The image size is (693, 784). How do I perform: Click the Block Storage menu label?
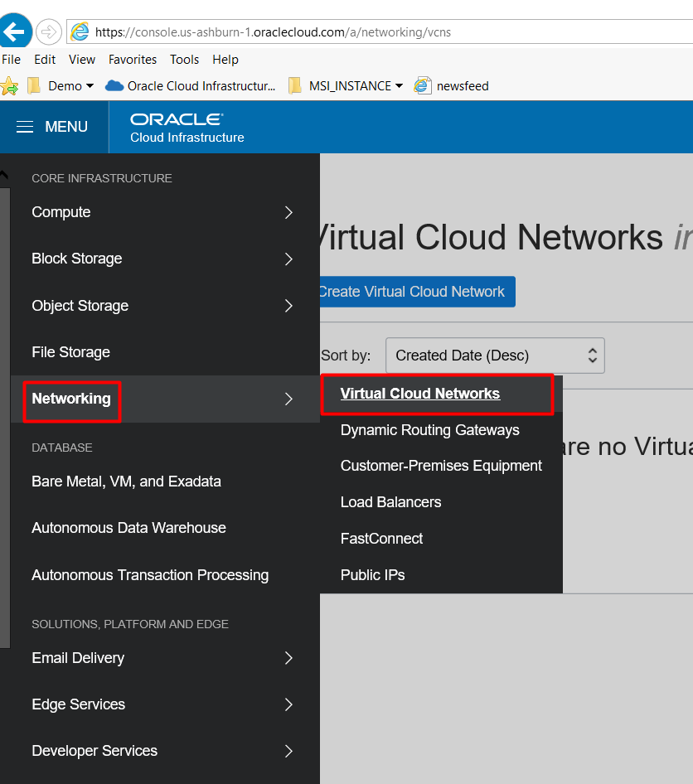coord(77,259)
